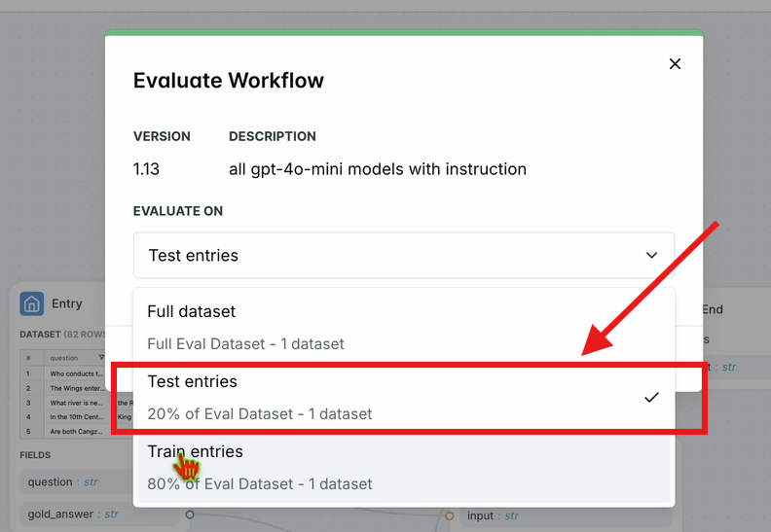Screen dimensions: 771x532
Task: Click the filter icon in question column
Action: [x=101, y=357]
